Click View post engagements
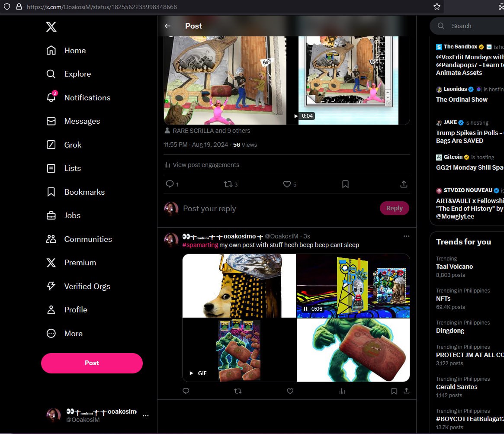The width and height of the screenshot is (504, 434). (x=202, y=165)
